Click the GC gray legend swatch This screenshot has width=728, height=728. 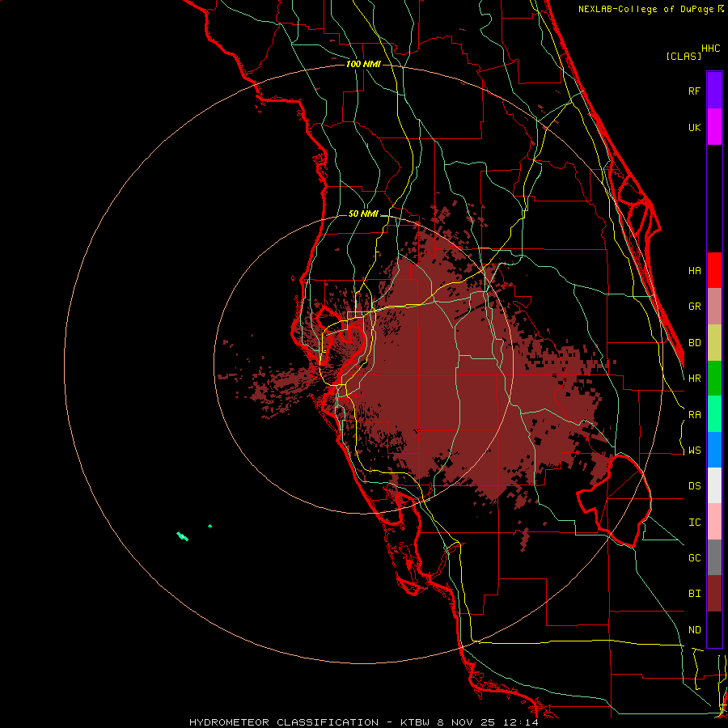(714, 557)
